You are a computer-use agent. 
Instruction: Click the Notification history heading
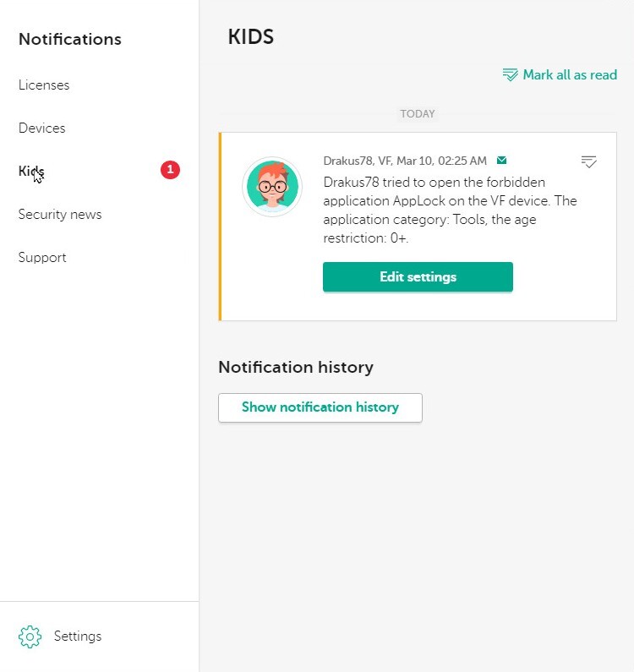click(x=296, y=367)
